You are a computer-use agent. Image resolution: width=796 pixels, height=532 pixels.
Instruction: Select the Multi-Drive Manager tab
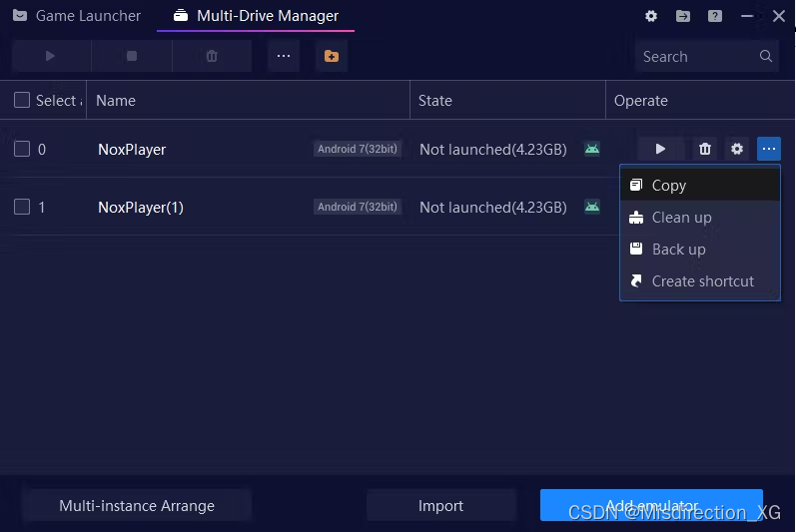tap(256, 16)
